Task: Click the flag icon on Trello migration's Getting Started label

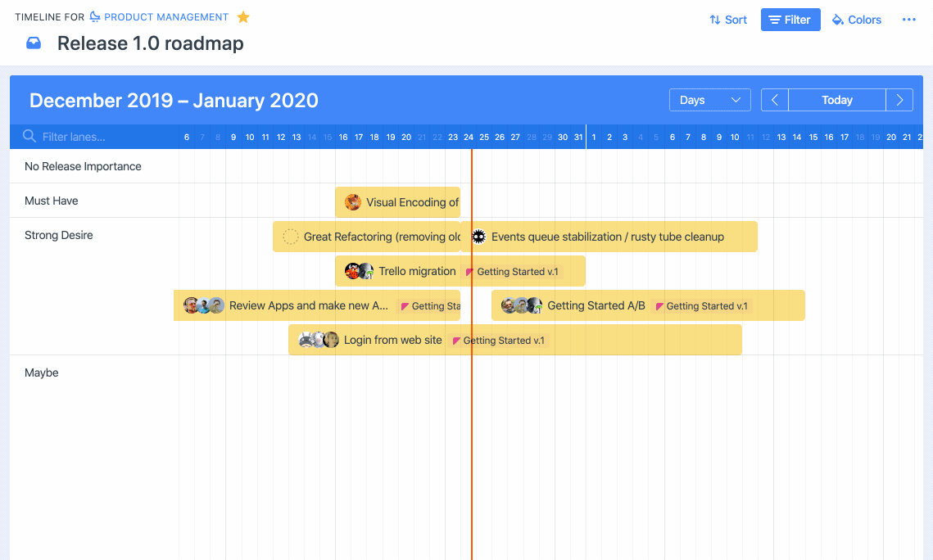Action: pos(469,271)
